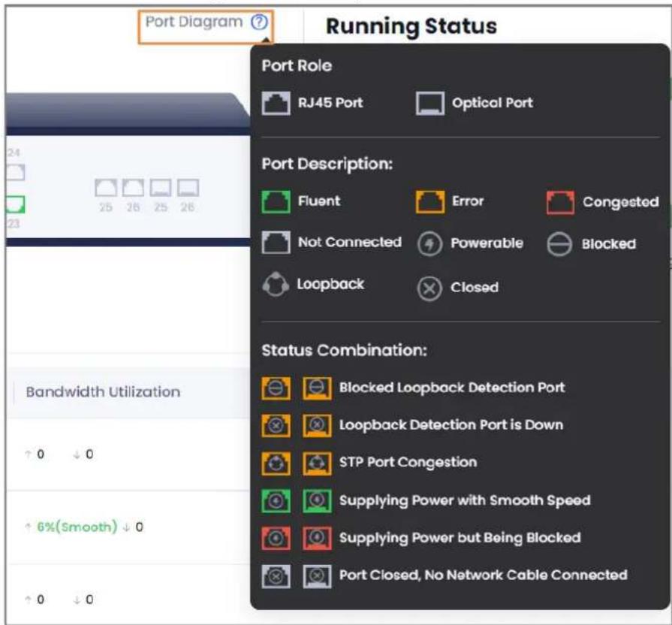Screen dimensions: 672x625
Task: Select optical port 26 on switch diagram
Action: [x=188, y=188]
